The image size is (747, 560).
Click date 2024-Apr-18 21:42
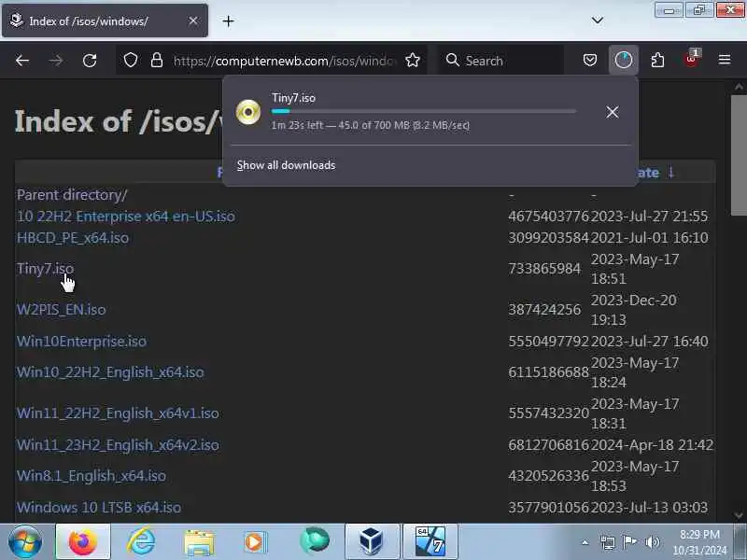click(652, 445)
